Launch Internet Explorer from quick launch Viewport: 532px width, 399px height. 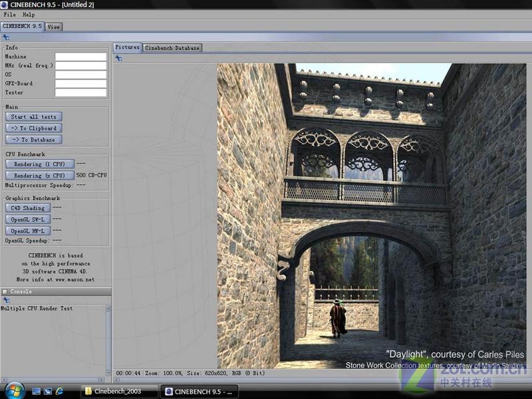[59, 391]
